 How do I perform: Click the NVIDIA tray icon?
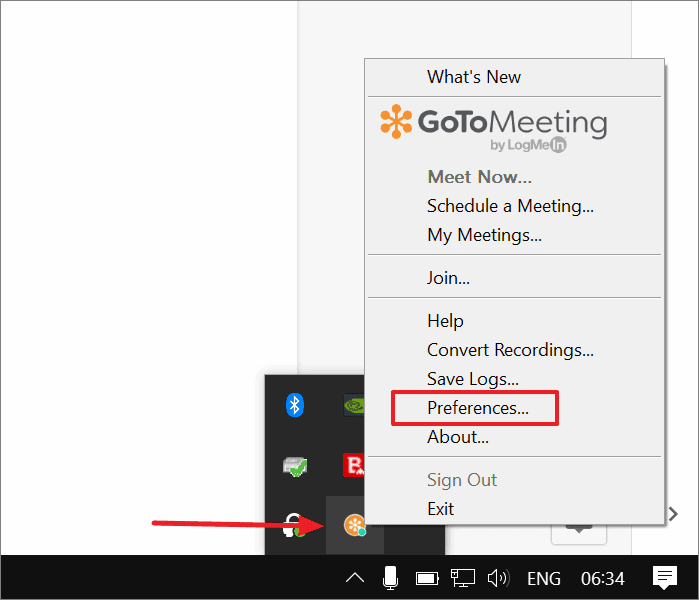tap(354, 405)
